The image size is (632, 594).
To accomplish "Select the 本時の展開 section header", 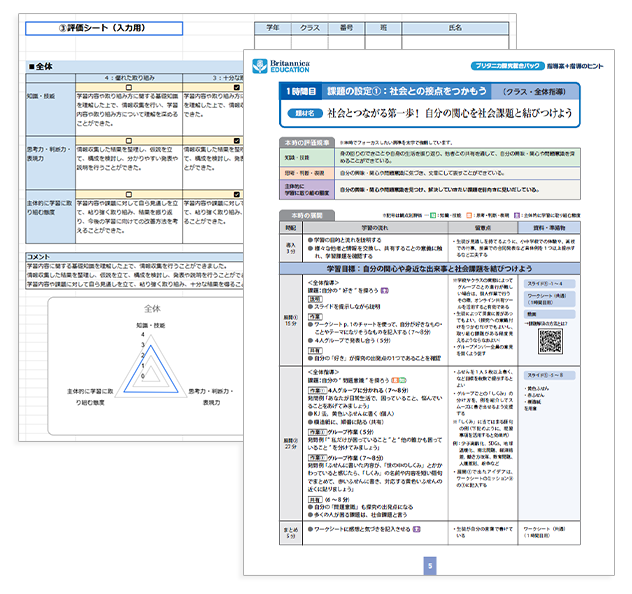I will 305,215.
